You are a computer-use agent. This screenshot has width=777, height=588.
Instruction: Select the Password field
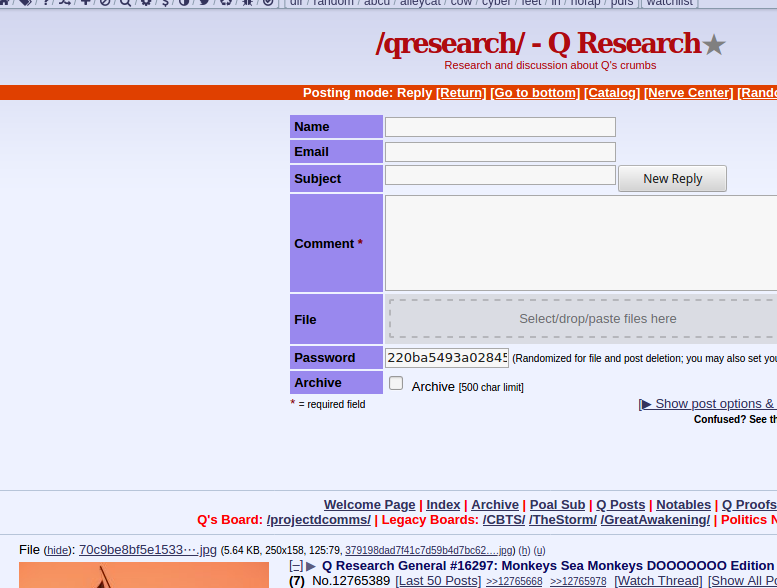point(447,358)
